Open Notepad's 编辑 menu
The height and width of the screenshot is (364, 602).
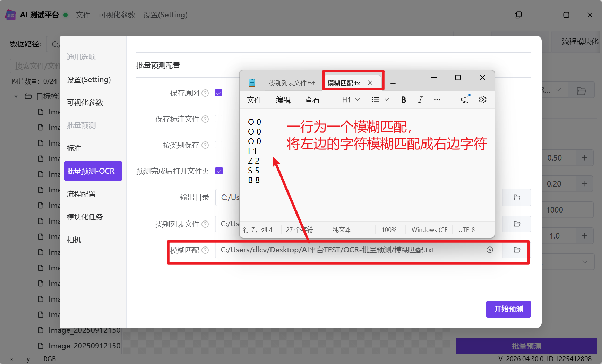coord(283,100)
